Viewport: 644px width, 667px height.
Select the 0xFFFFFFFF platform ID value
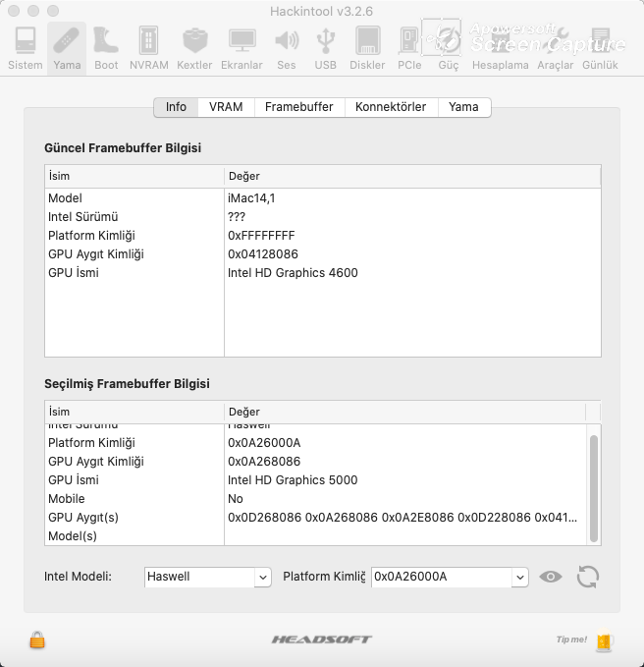(x=261, y=236)
